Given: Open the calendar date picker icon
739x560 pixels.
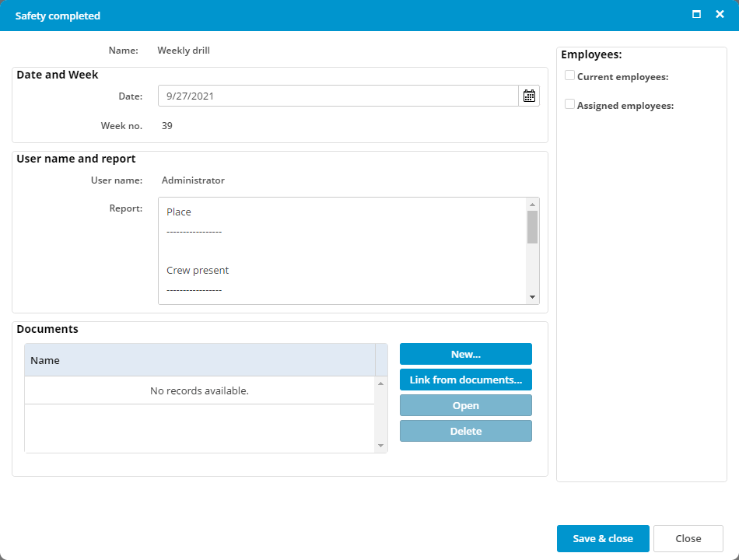Looking at the screenshot, I should (x=529, y=96).
